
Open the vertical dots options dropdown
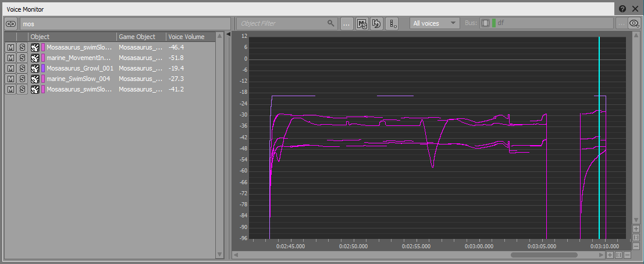click(392, 24)
